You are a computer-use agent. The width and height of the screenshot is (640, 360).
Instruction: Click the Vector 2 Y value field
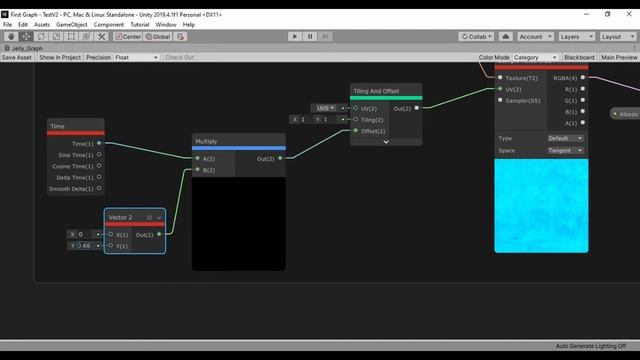(84, 246)
